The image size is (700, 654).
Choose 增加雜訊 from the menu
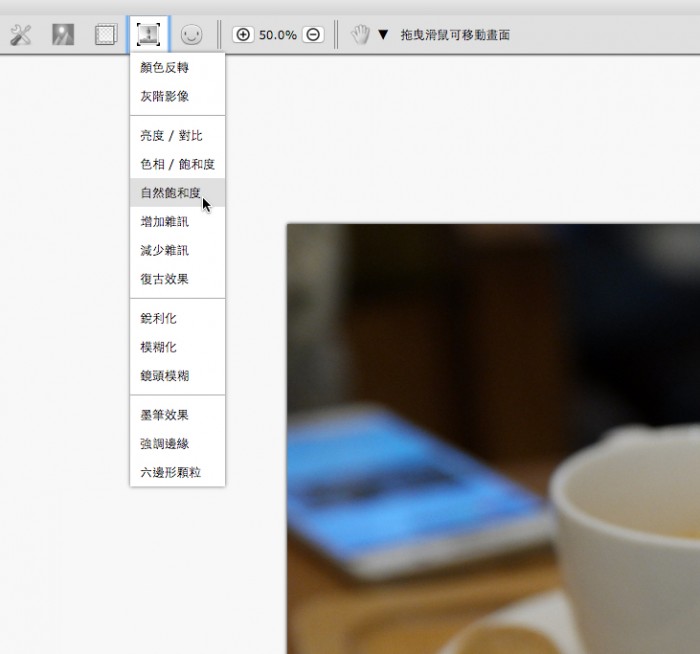click(177, 221)
